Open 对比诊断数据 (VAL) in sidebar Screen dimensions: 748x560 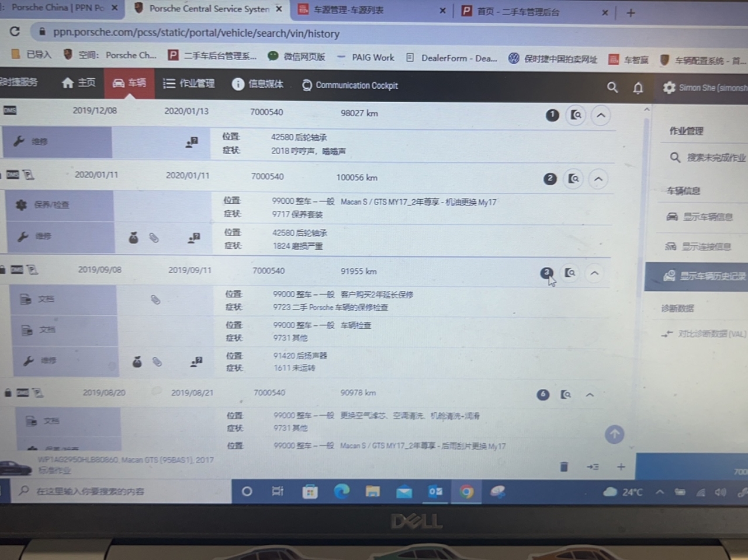pos(704,334)
